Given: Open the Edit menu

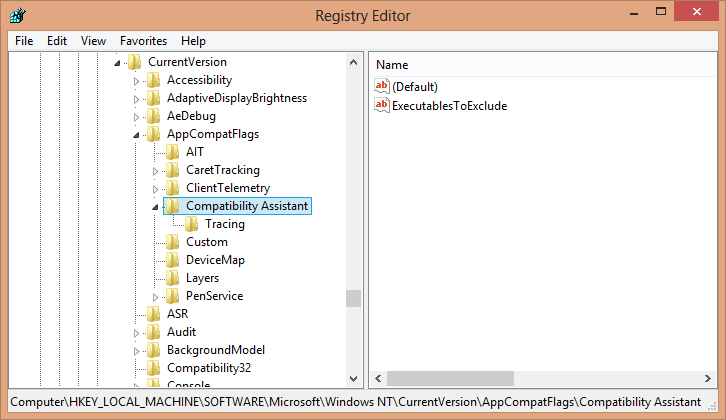Looking at the screenshot, I should [57, 41].
